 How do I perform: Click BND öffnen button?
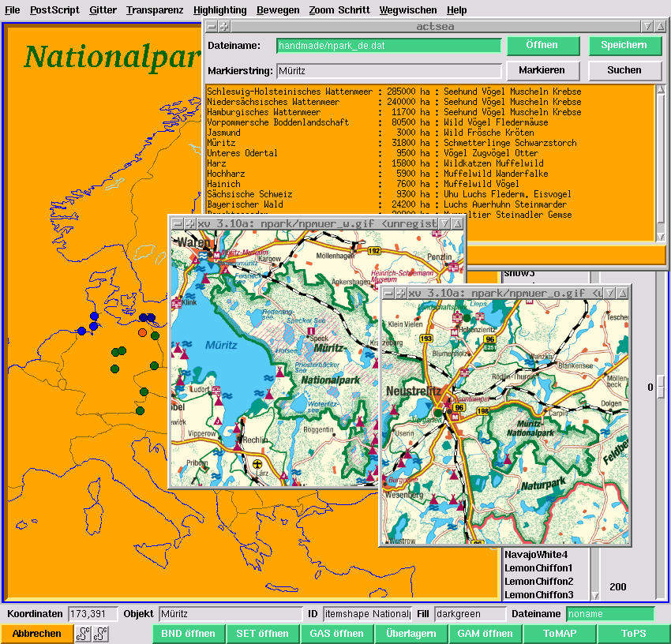click(189, 633)
